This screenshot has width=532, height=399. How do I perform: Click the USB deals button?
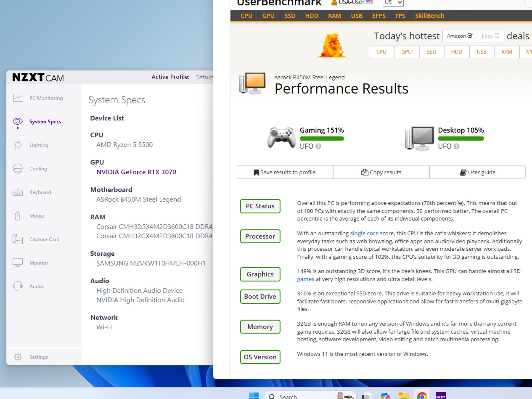pyautogui.click(x=482, y=52)
